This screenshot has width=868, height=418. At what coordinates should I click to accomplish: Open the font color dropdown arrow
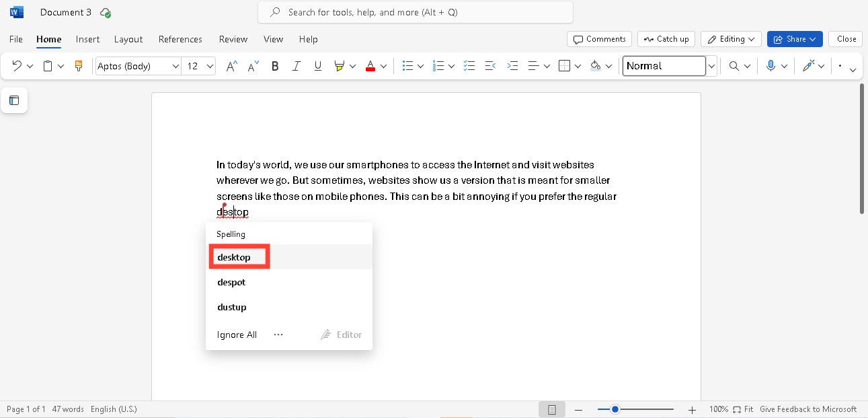tap(383, 65)
